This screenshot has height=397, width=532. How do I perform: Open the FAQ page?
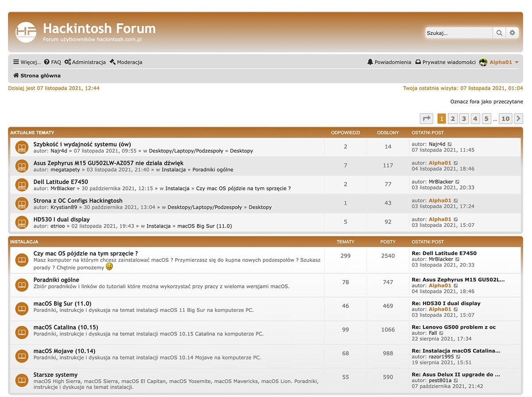(x=53, y=62)
